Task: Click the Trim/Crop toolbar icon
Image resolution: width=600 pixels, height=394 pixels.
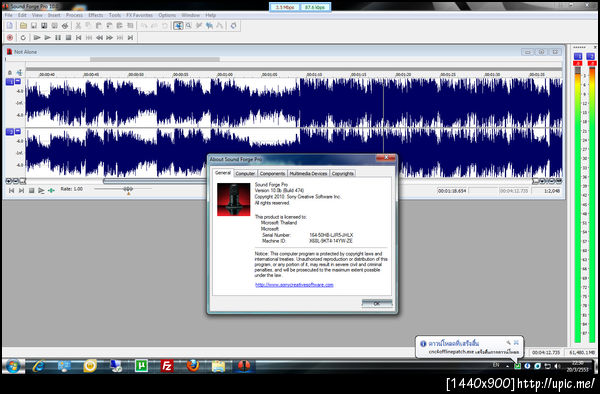Action: [130, 26]
